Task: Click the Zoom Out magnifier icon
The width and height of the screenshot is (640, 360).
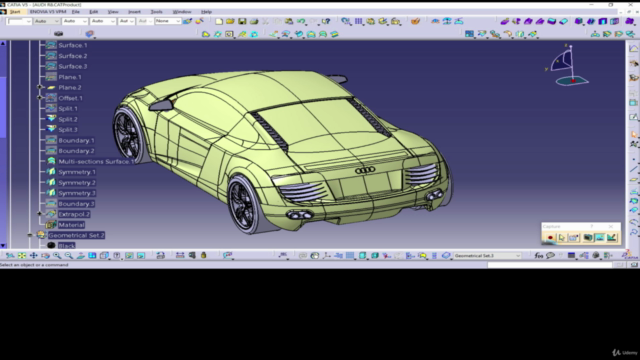Action: [69, 256]
